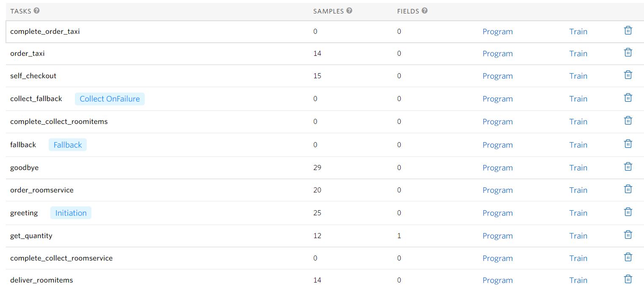
Task: Remove the deliver_roomitems task via trash
Action: (628, 279)
